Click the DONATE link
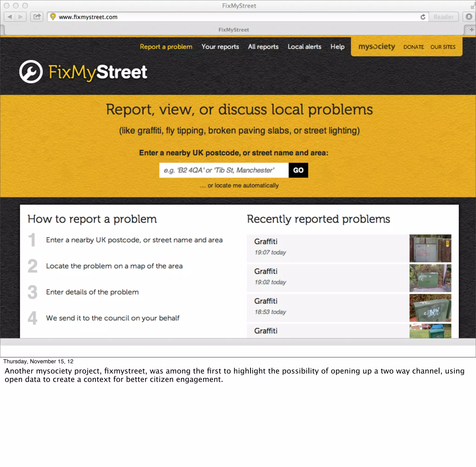This screenshot has height=467, width=476. pos(413,47)
